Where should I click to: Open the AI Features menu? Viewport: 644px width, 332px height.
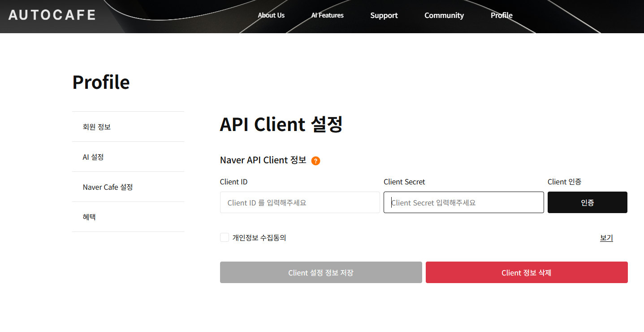pos(327,15)
